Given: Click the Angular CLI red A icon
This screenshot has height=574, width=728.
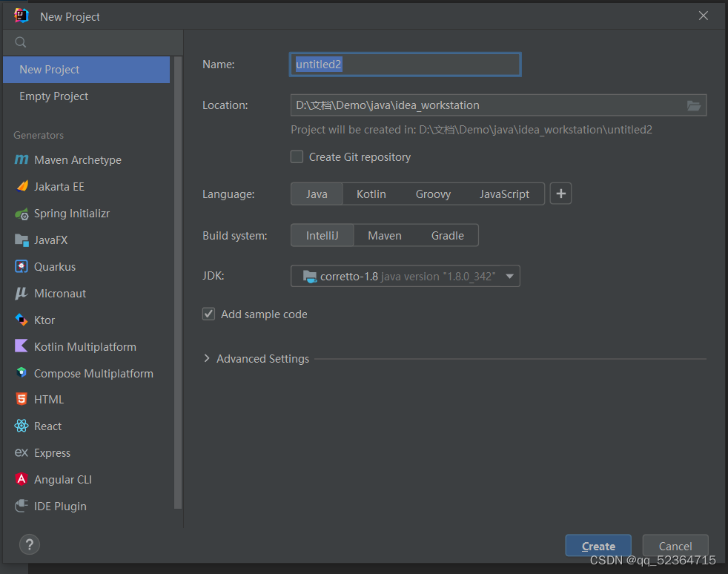Looking at the screenshot, I should (21, 479).
